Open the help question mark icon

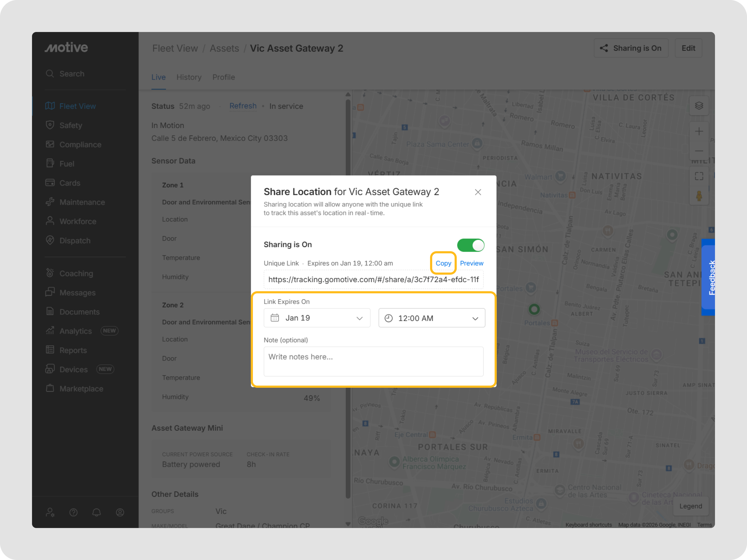pyautogui.click(x=73, y=513)
